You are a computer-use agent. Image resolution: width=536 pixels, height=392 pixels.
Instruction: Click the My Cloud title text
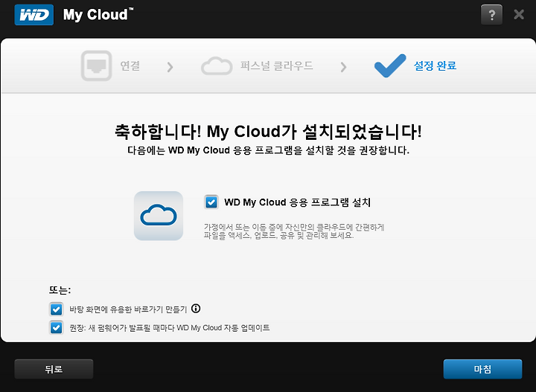(98, 15)
